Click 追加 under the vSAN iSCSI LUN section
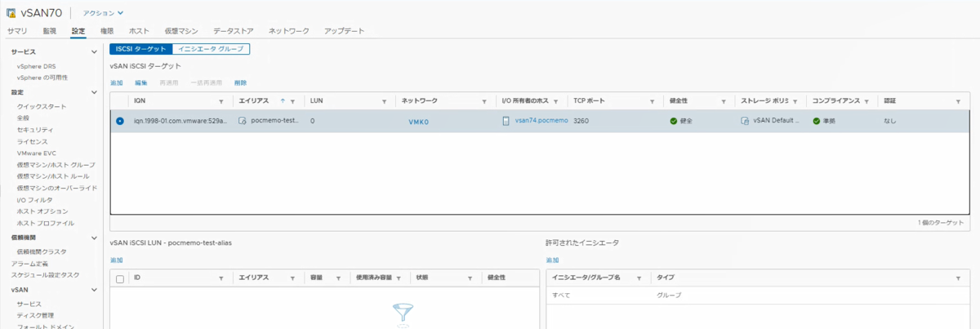 117,260
